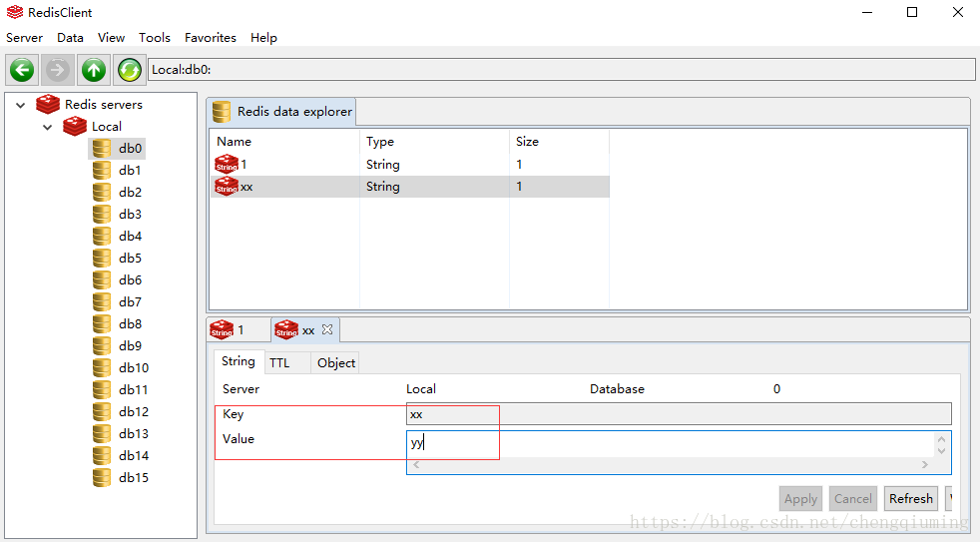Click value box scroll-down arrow

point(941,451)
